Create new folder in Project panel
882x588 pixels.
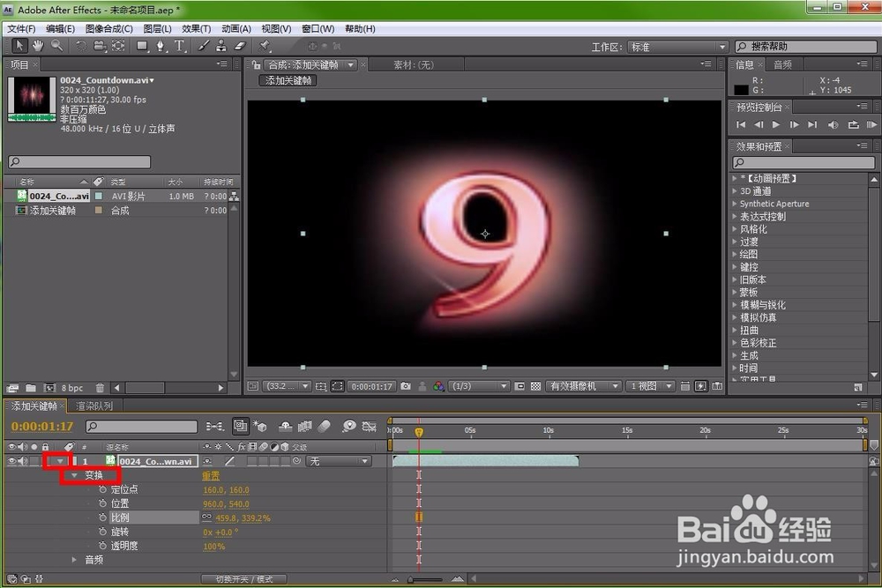coord(31,388)
